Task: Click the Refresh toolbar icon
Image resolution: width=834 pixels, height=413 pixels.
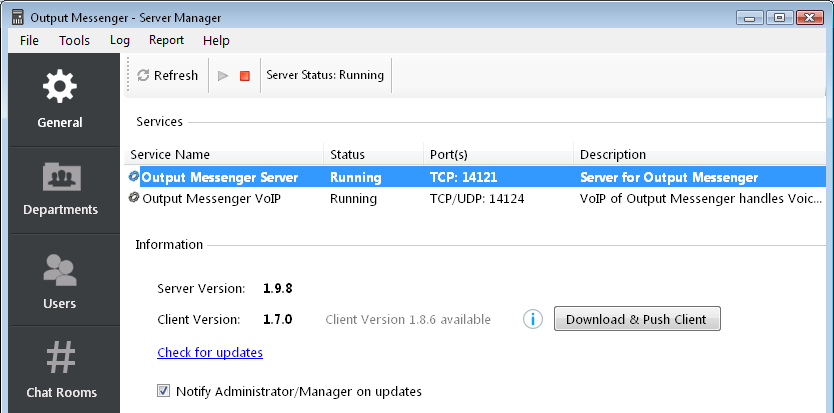Action: click(x=143, y=76)
